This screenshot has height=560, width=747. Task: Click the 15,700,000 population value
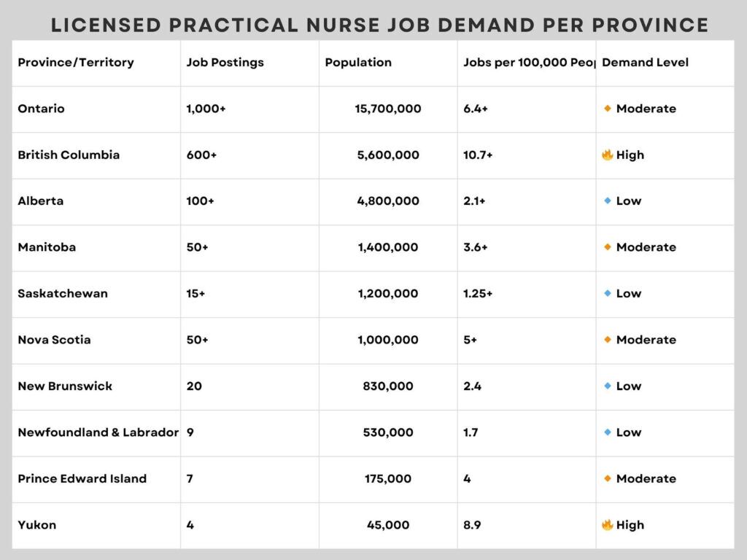[x=388, y=109]
